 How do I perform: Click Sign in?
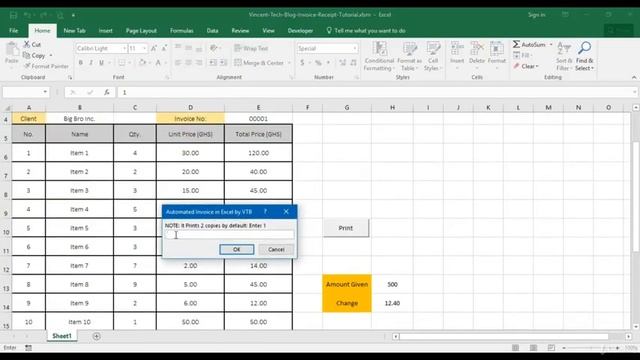pos(536,15)
